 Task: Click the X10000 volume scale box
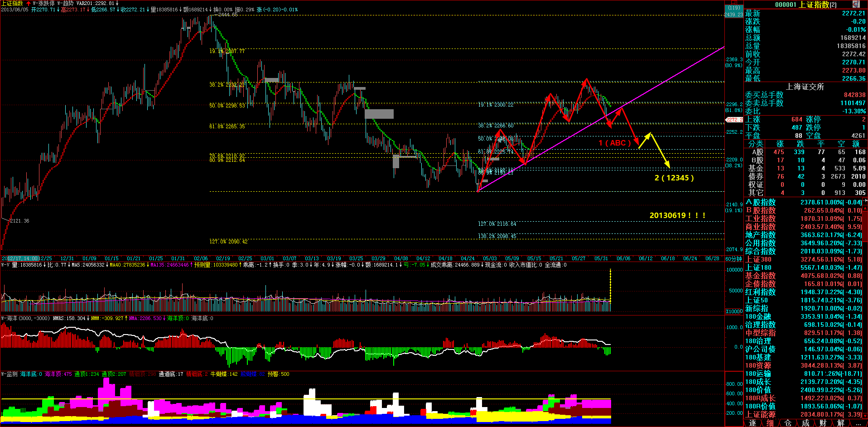734,311
